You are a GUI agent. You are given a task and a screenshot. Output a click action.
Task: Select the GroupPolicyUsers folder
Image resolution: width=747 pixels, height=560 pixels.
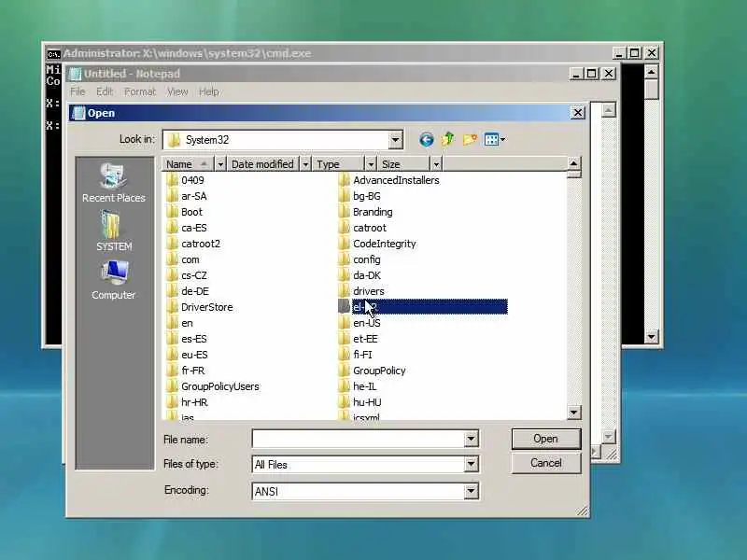(x=214, y=386)
